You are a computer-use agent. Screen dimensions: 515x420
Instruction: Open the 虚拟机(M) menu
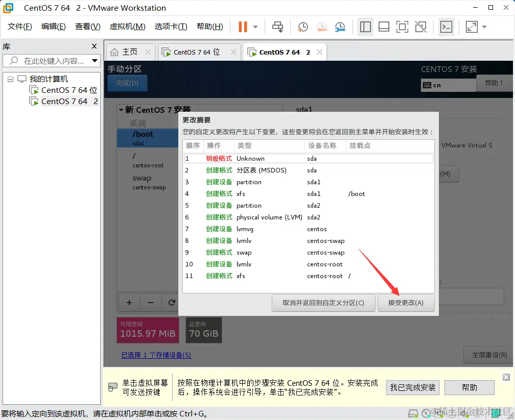pos(127,26)
